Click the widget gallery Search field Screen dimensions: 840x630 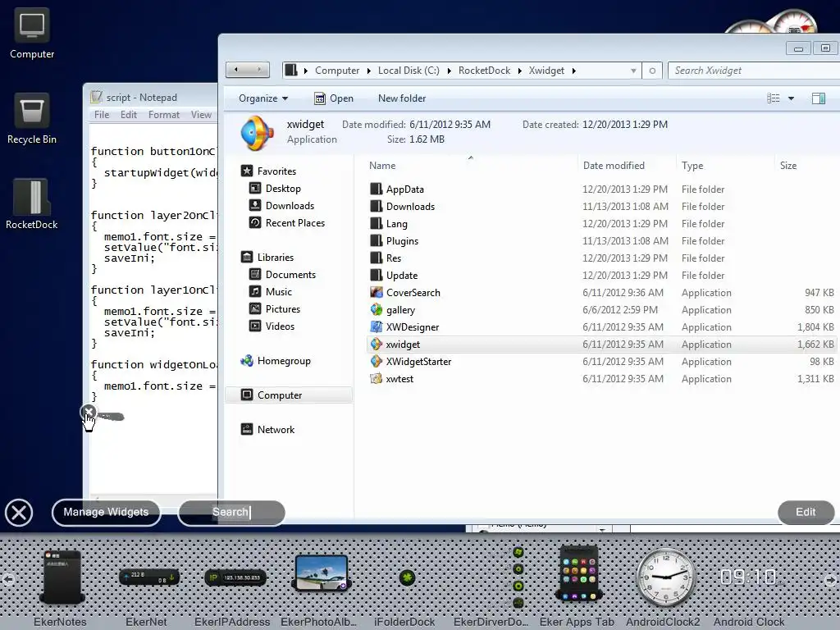coord(231,513)
